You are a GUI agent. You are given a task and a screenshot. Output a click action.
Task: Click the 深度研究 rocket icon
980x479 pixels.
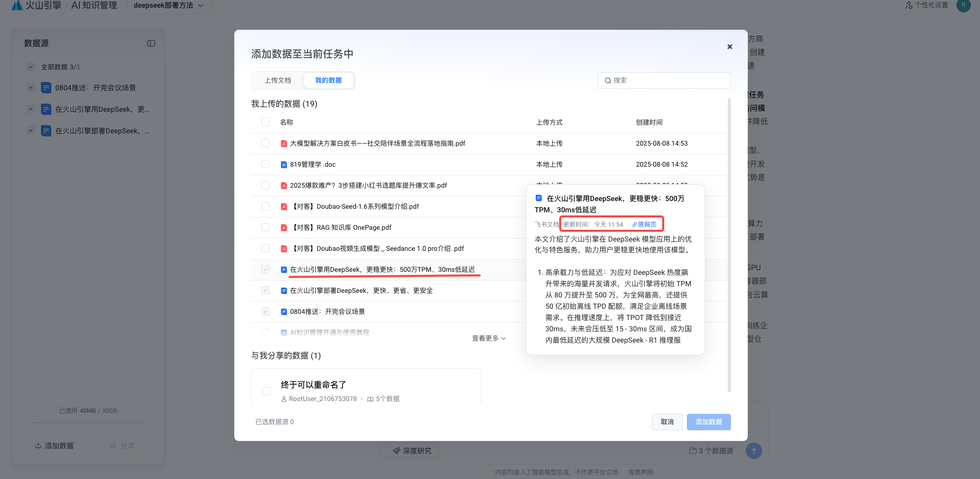pyautogui.click(x=397, y=451)
